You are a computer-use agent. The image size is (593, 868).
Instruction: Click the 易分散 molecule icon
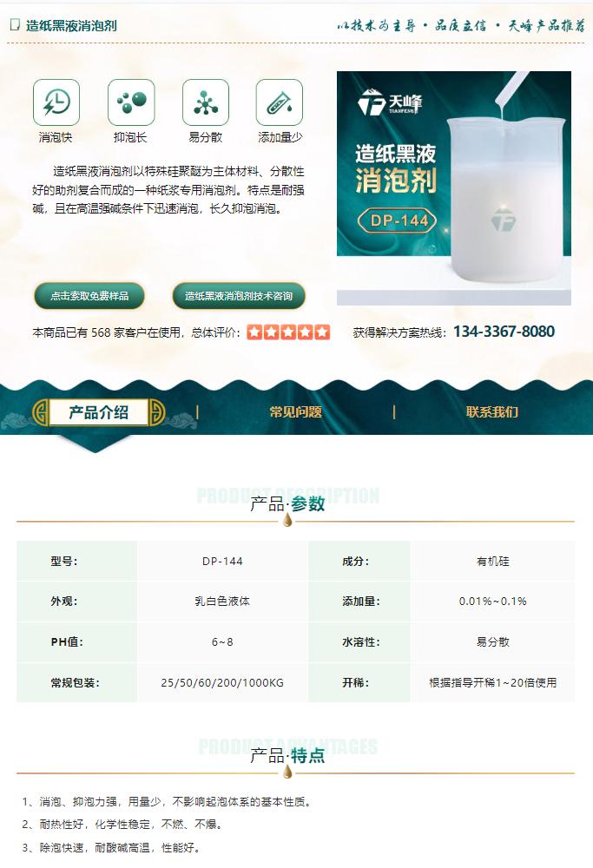pyautogui.click(x=206, y=102)
